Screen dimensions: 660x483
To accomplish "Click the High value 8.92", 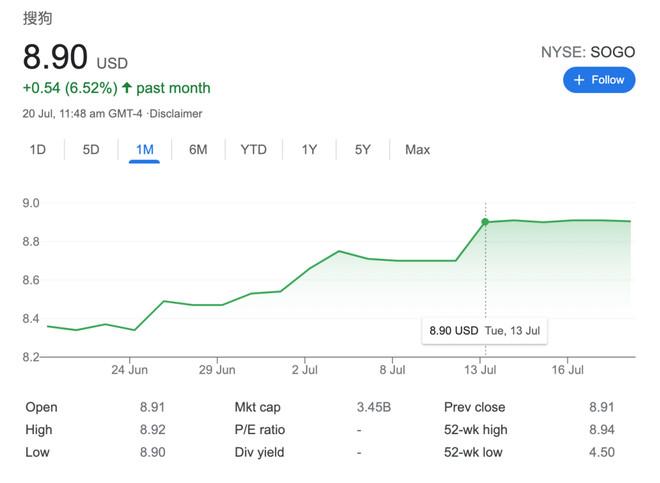I will (x=152, y=430).
